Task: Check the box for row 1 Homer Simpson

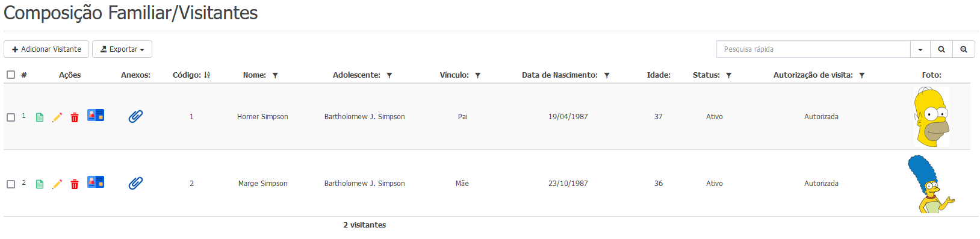Action: [x=11, y=117]
